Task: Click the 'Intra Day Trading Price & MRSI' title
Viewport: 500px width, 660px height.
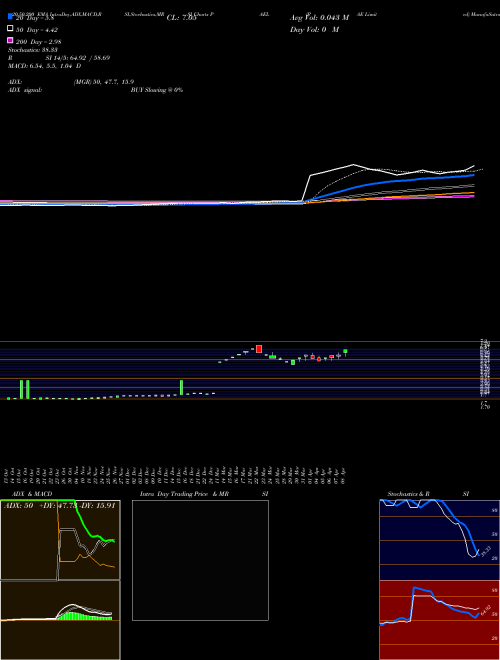Action: pos(204,494)
